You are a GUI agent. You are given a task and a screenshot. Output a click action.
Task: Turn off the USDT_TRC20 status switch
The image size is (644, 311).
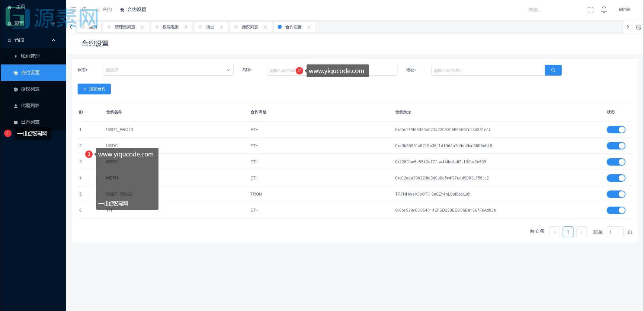click(616, 194)
